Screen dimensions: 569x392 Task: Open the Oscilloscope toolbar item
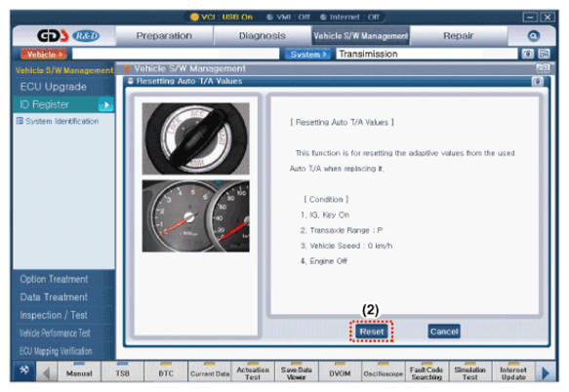(x=384, y=372)
